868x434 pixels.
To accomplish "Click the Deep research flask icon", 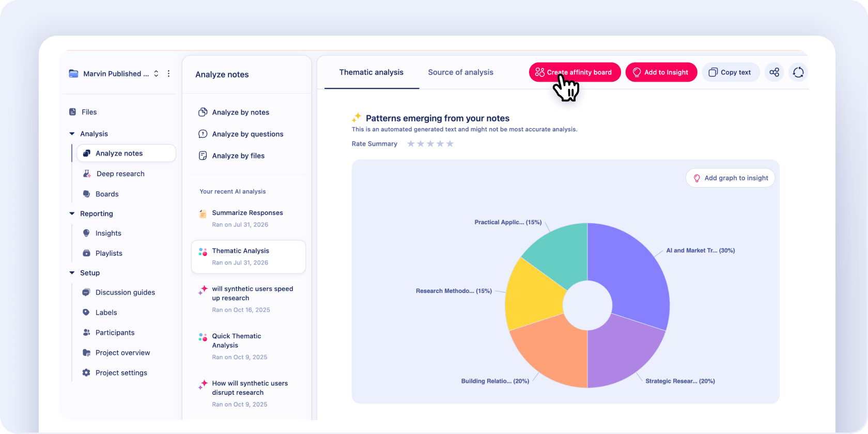I will (87, 174).
